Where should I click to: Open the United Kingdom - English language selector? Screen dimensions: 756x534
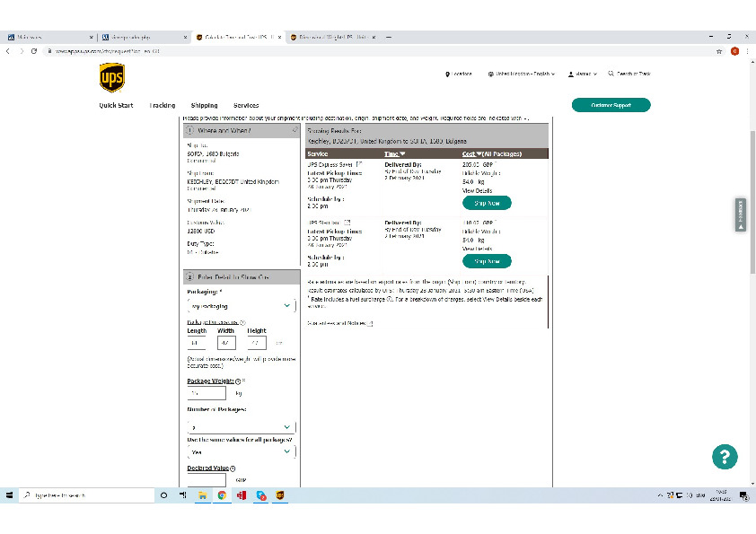[522, 74]
